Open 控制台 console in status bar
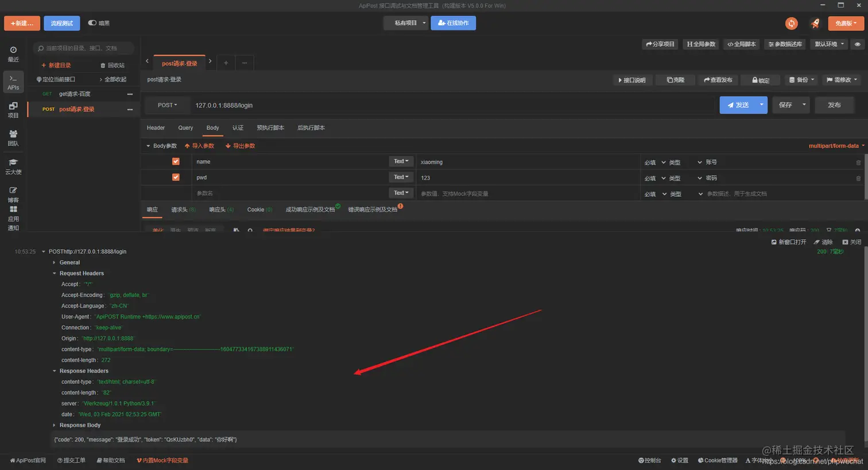Image resolution: width=868 pixels, height=470 pixels. [x=650, y=460]
